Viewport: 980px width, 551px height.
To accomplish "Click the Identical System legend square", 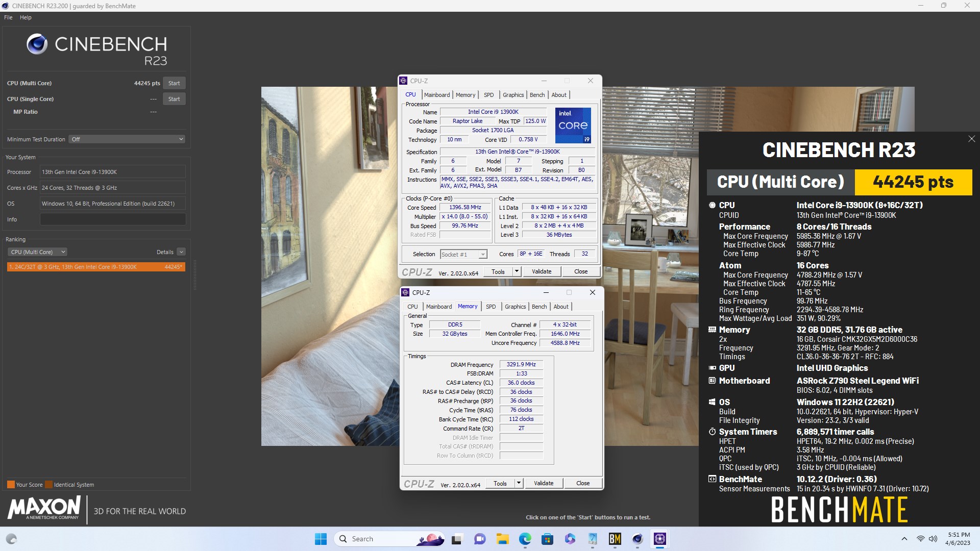I will coord(48,485).
